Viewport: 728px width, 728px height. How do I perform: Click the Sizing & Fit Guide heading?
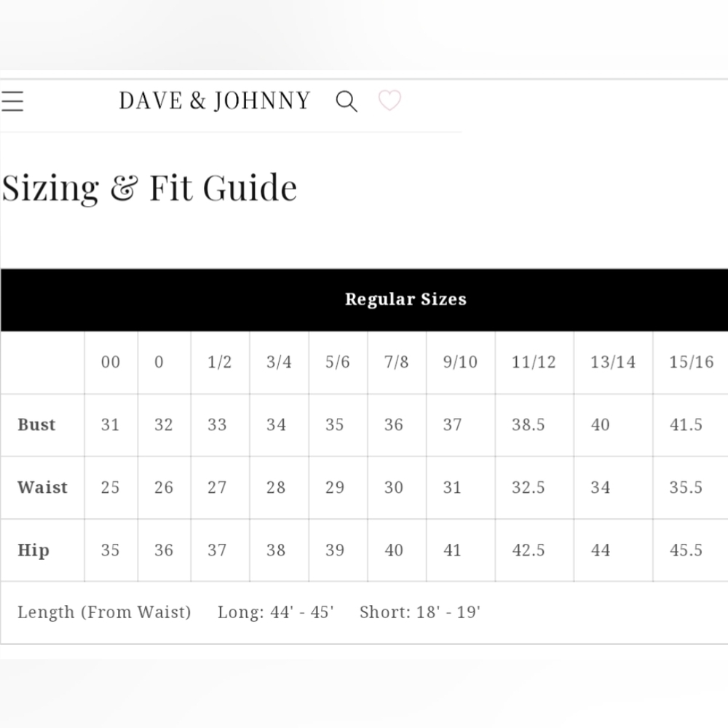[x=149, y=188]
